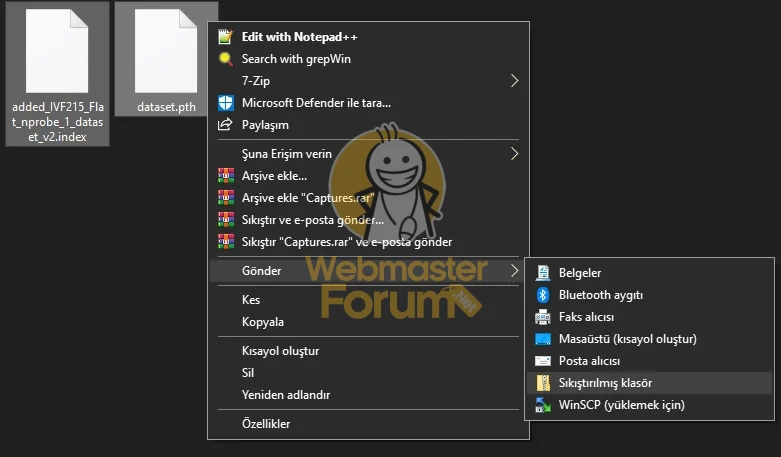
Task: Choose Sil to delete files
Action: pyautogui.click(x=368, y=373)
